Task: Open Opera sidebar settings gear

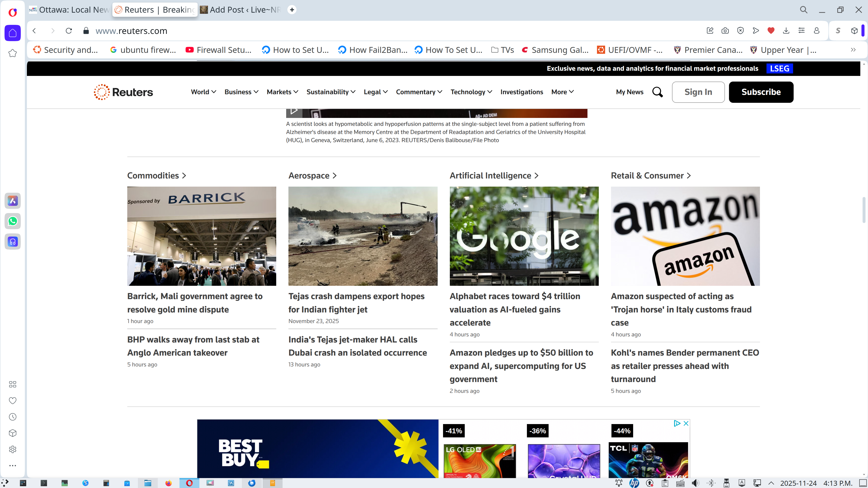Action: pyautogui.click(x=13, y=449)
